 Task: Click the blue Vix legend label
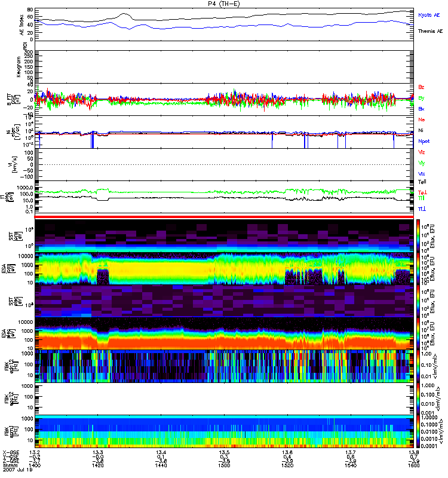(x=422, y=174)
